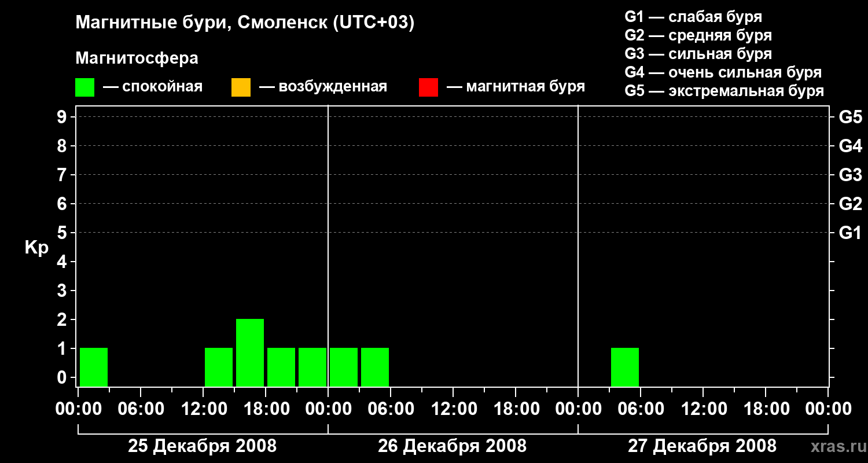Click the bar at 18:00–21:00 on 25 December
This screenshot has height=463, width=868.
281,367
